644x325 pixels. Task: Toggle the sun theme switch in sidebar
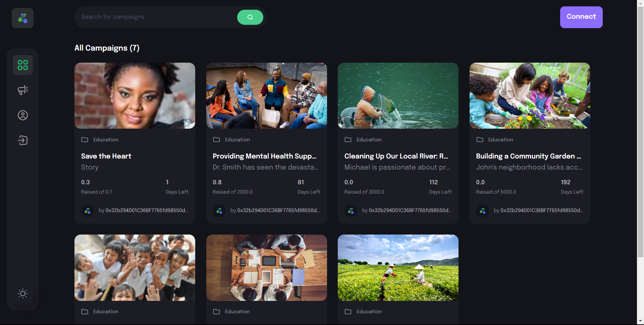pyautogui.click(x=23, y=294)
